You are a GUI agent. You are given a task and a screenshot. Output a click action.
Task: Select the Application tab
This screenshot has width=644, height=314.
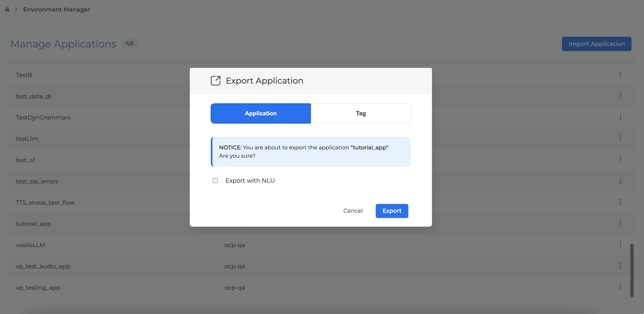tap(261, 113)
